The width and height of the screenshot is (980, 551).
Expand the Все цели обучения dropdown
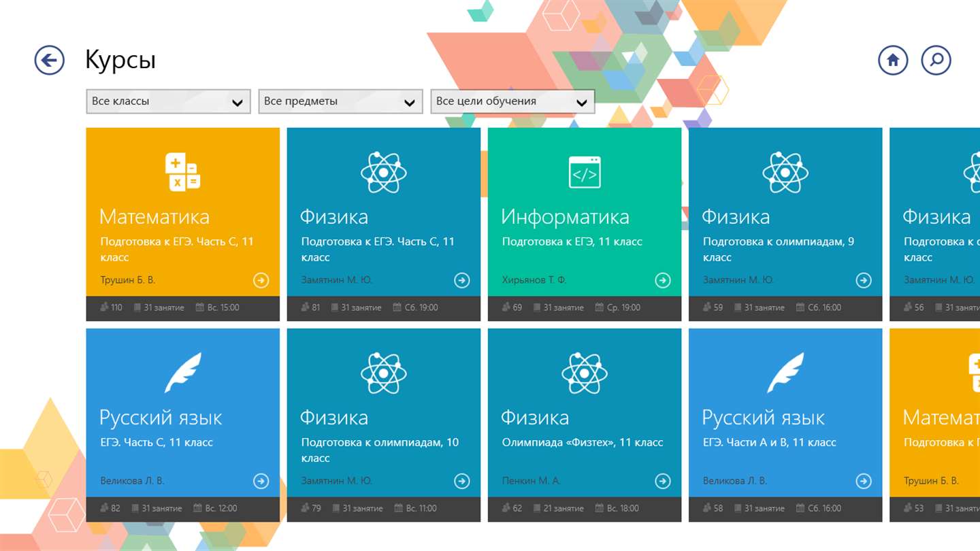pyautogui.click(x=512, y=101)
